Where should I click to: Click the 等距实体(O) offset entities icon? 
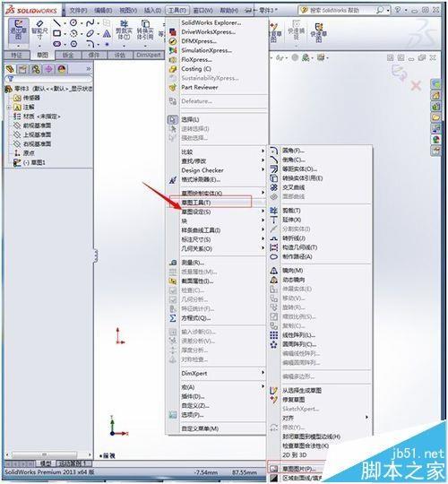click(273, 169)
